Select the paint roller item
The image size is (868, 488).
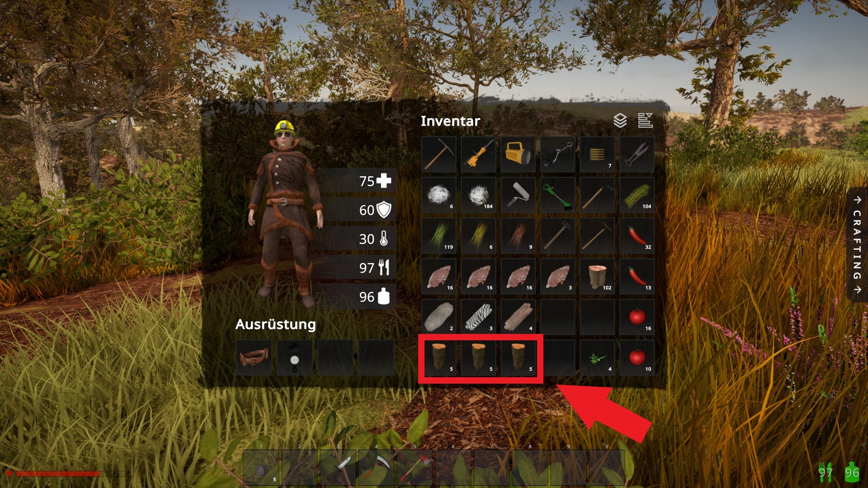pos(518,195)
